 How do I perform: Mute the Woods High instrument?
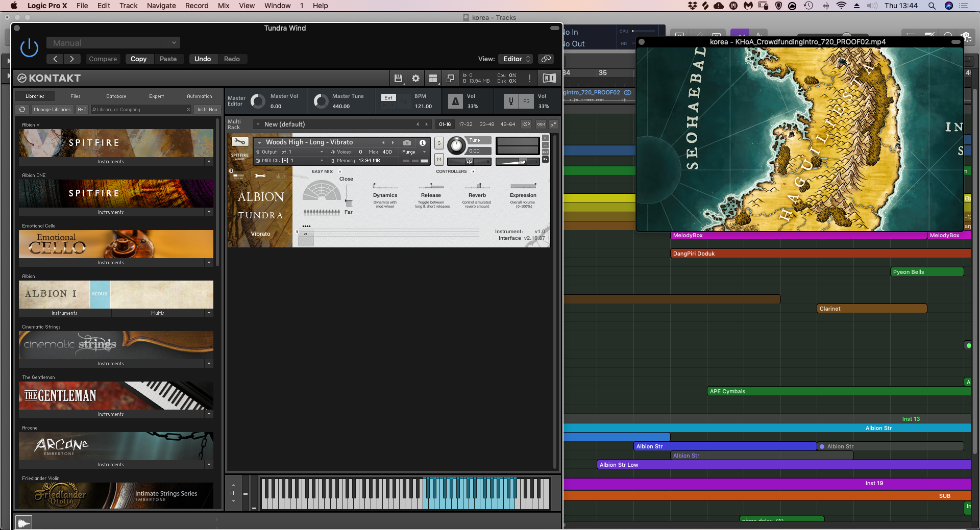point(439,160)
